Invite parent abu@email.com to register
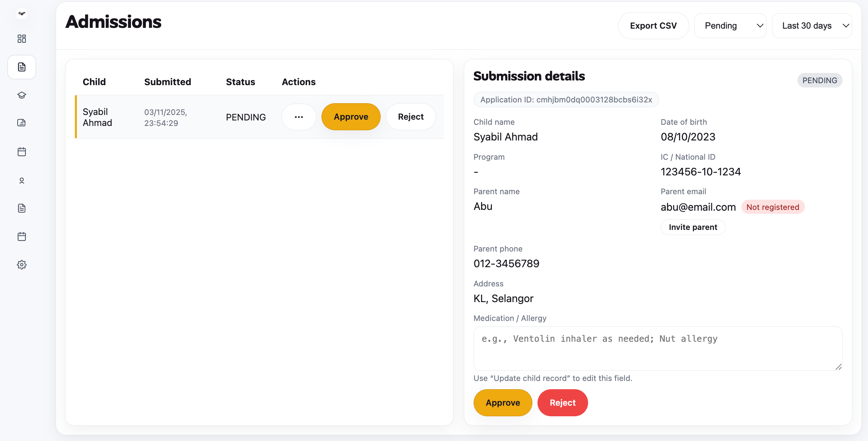The image size is (868, 441). [x=693, y=227]
